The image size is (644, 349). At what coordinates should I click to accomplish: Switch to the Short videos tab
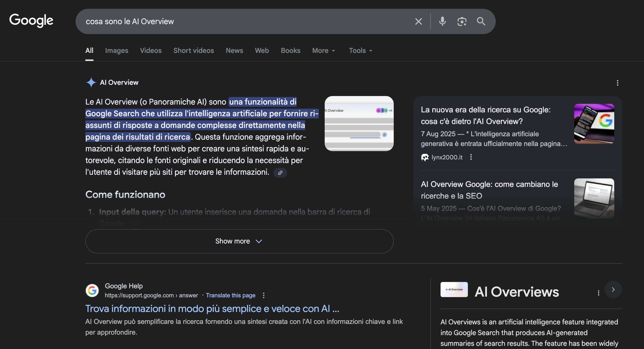point(193,50)
